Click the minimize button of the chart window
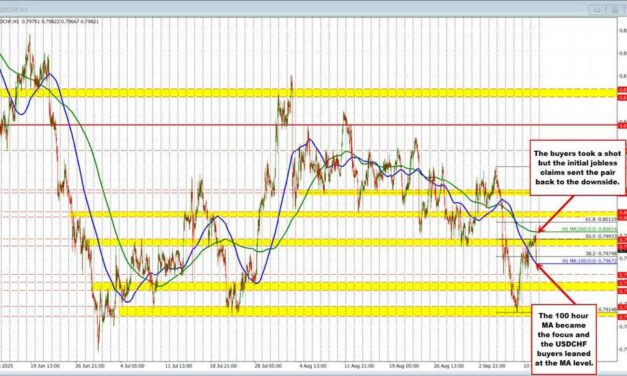The image size is (627, 376). click(596, 10)
